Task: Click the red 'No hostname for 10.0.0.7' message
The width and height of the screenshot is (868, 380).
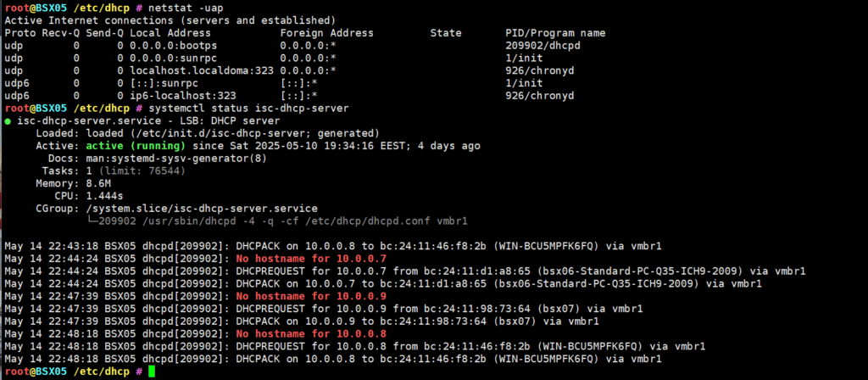Action: (x=311, y=259)
